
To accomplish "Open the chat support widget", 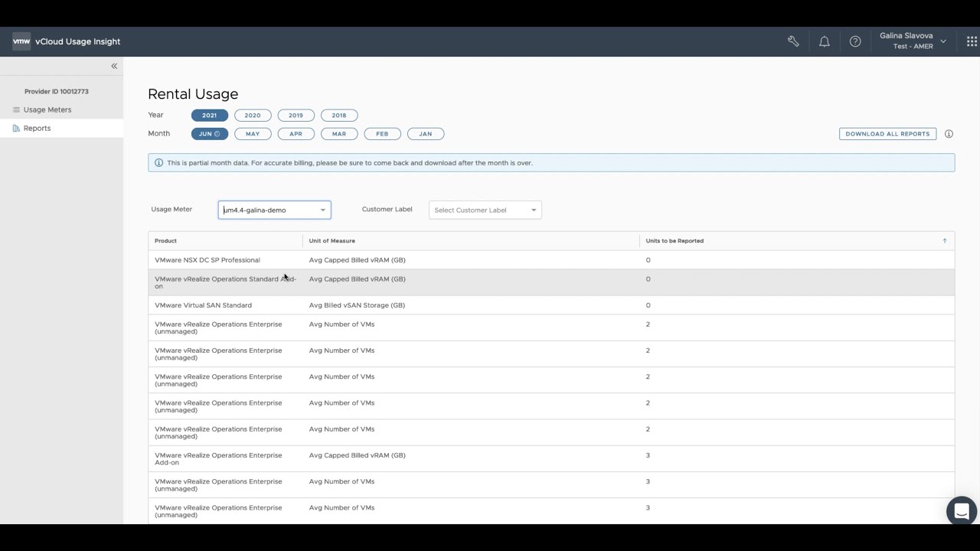I will coord(961,510).
